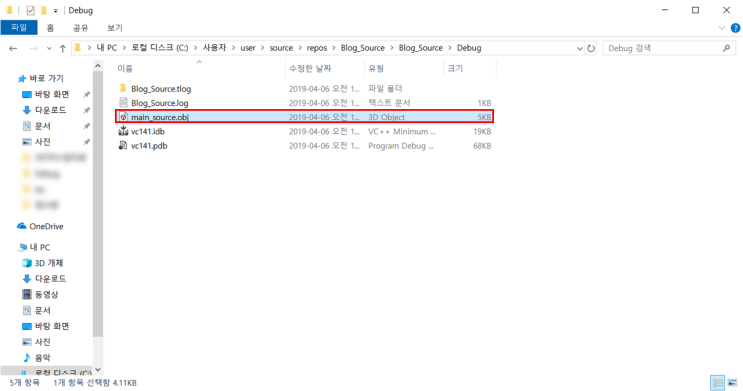Select the vc141.idb file icon

[x=123, y=131]
